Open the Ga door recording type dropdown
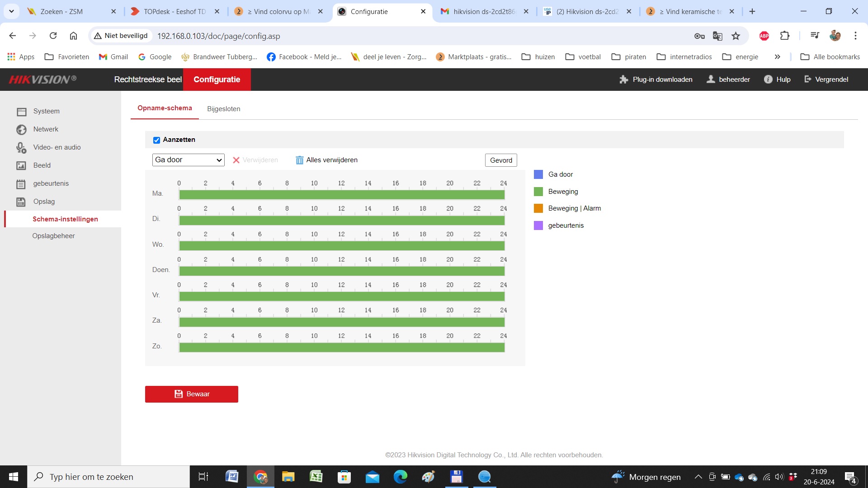The image size is (868, 488). point(188,160)
